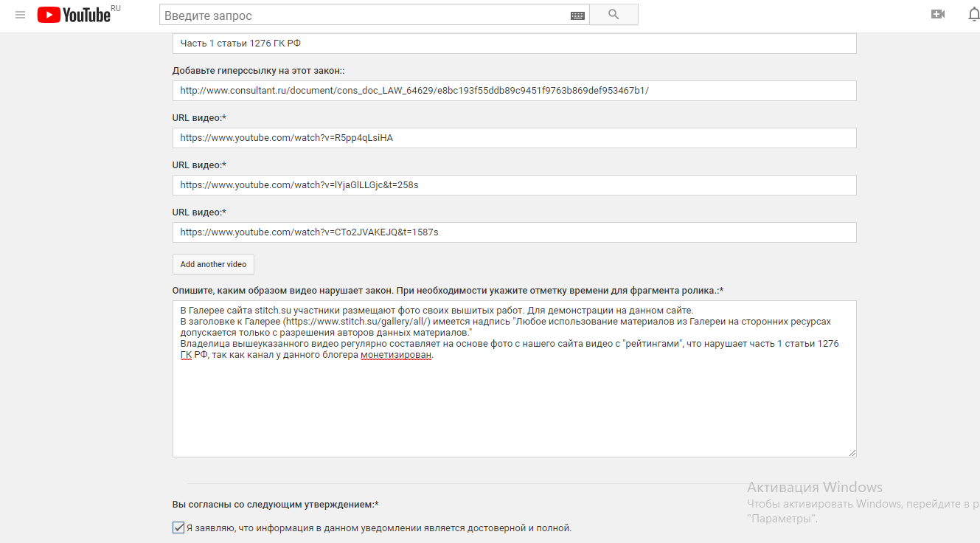This screenshot has height=543, width=980.
Task: Click the video URL field ending t=1587s
Action: 514,232
